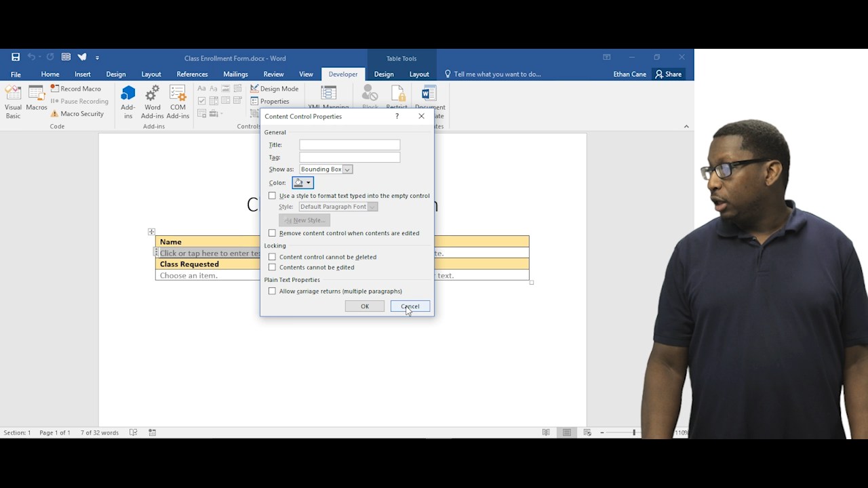This screenshot has width=868, height=488.
Task: Check 'Contents cannot be edited' option
Action: coord(273,267)
